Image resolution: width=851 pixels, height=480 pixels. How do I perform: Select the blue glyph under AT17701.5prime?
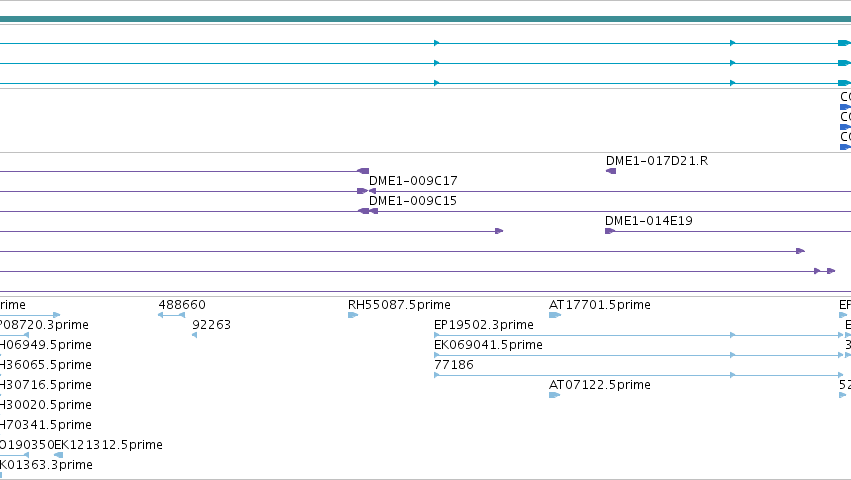(555, 315)
